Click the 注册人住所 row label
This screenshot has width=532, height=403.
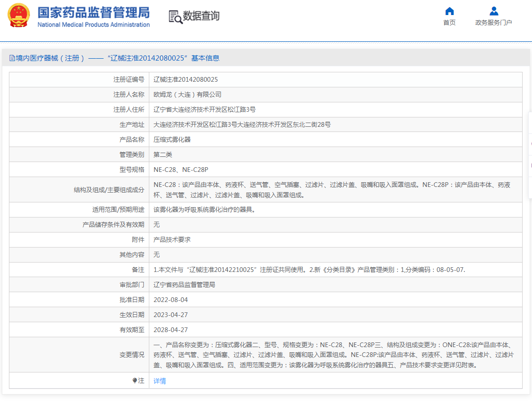pos(129,109)
